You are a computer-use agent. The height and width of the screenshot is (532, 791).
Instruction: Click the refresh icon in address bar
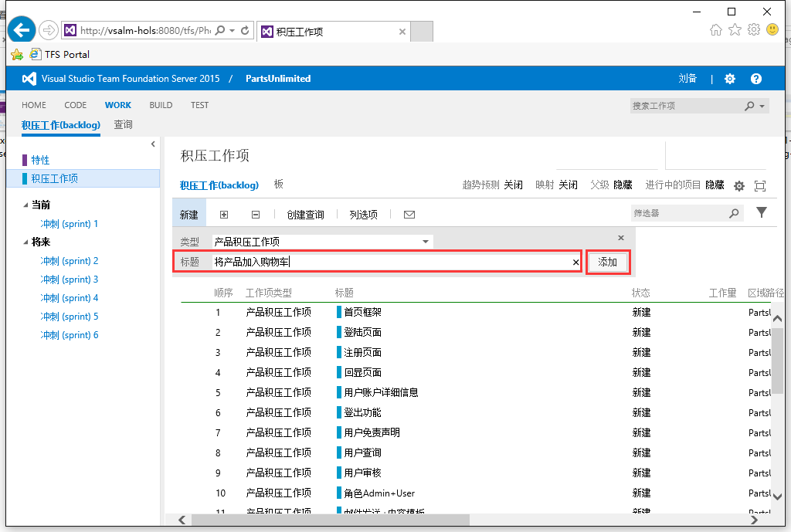pyautogui.click(x=245, y=30)
